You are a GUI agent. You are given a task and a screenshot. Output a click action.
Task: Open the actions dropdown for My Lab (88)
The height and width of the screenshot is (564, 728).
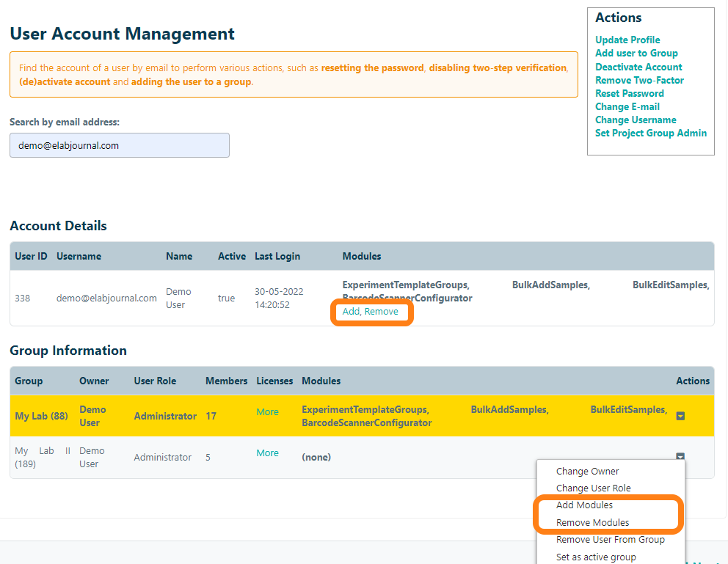point(680,416)
